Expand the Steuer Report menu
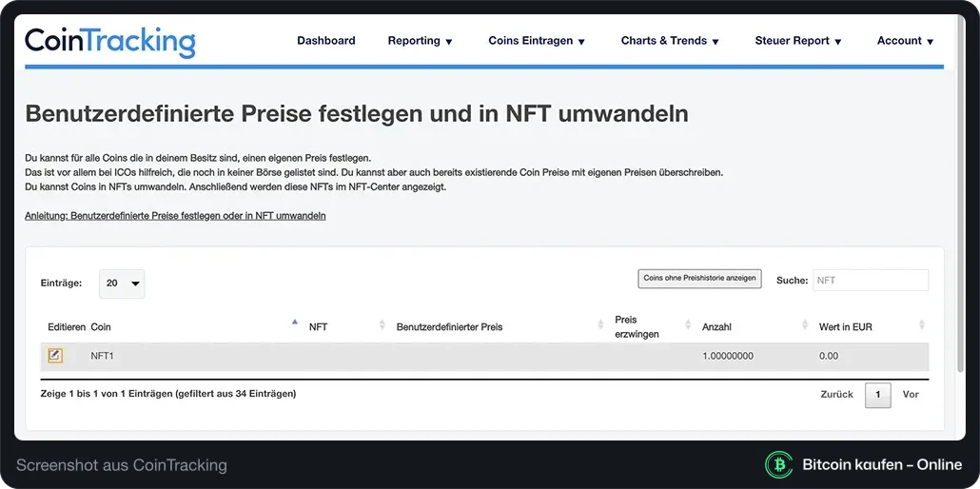Screen dimensions: 980x489 pos(800,41)
